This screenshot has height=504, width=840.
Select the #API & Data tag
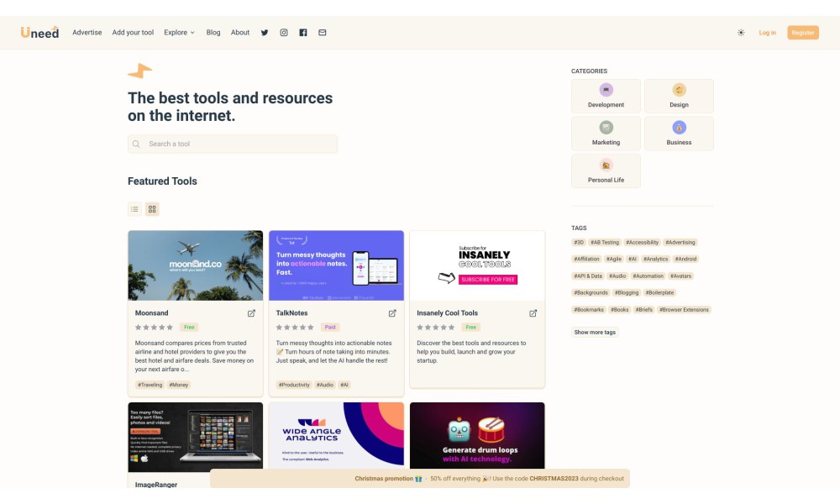coord(588,276)
